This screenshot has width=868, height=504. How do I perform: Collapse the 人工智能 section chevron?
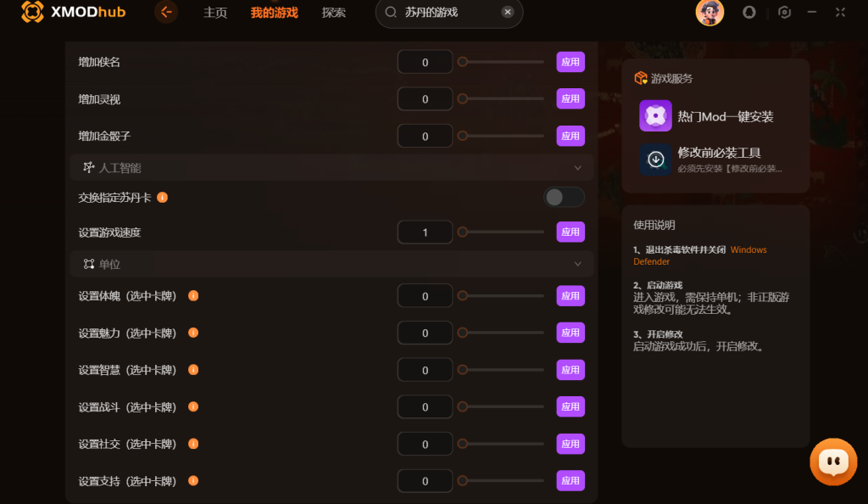(577, 168)
